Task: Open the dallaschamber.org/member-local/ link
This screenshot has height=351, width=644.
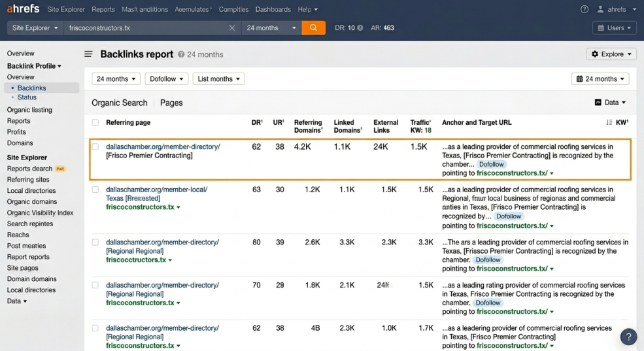Action: tap(156, 190)
